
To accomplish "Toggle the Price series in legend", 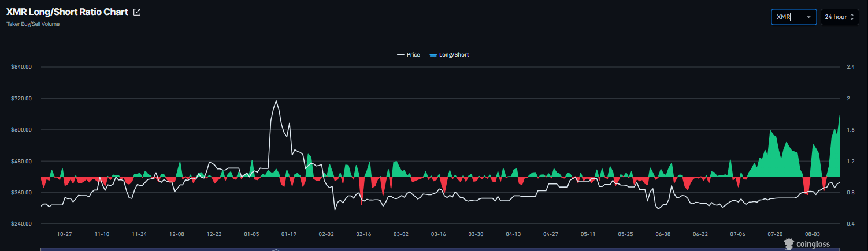I will (x=408, y=55).
